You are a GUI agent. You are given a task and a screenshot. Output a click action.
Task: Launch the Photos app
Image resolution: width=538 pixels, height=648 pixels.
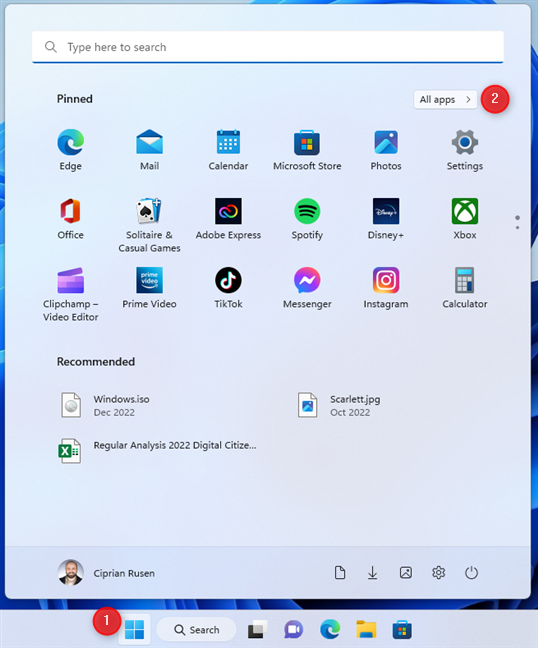pos(386,150)
